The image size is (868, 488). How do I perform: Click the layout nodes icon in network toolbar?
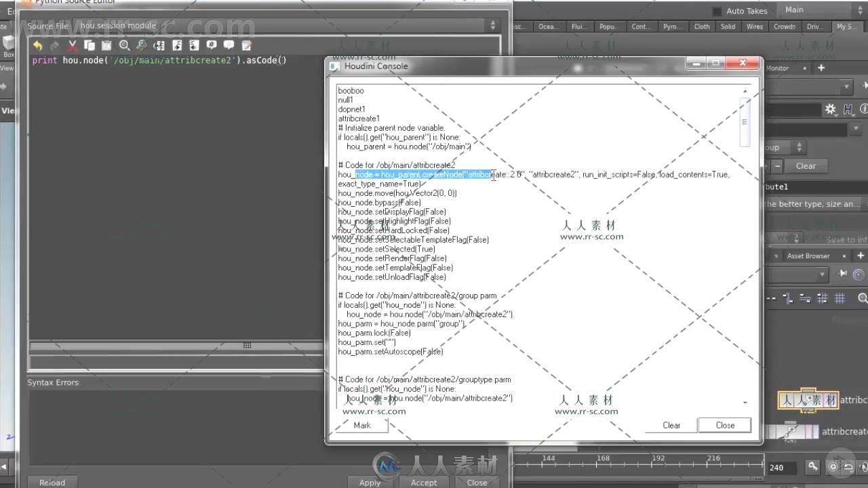click(805, 298)
